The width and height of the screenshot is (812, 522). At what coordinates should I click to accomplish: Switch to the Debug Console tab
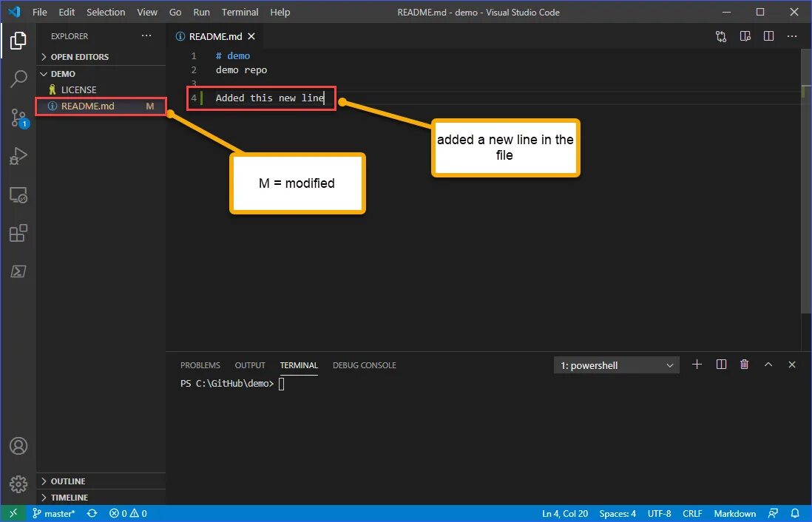pyautogui.click(x=364, y=365)
